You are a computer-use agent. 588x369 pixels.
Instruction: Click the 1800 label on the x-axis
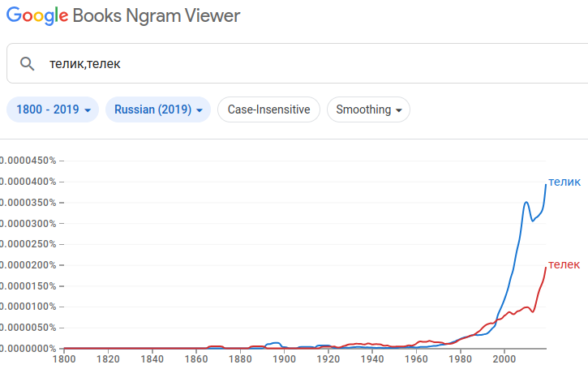point(64,358)
